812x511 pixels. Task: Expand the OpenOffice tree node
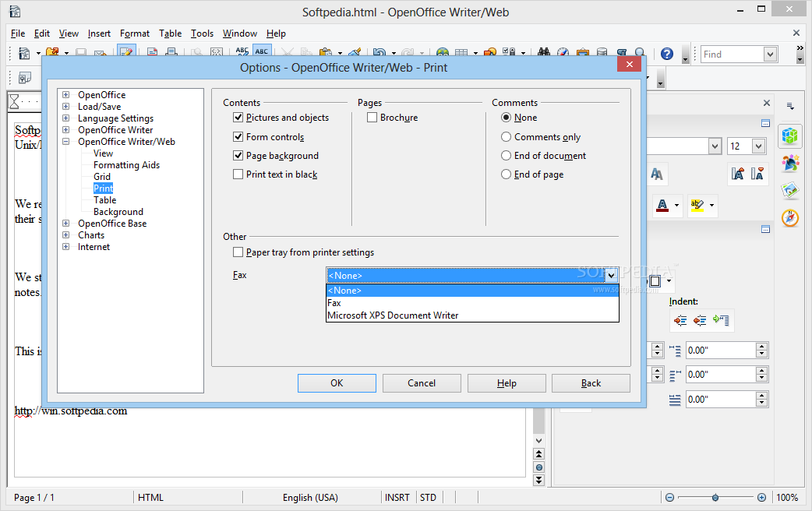(x=65, y=95)
